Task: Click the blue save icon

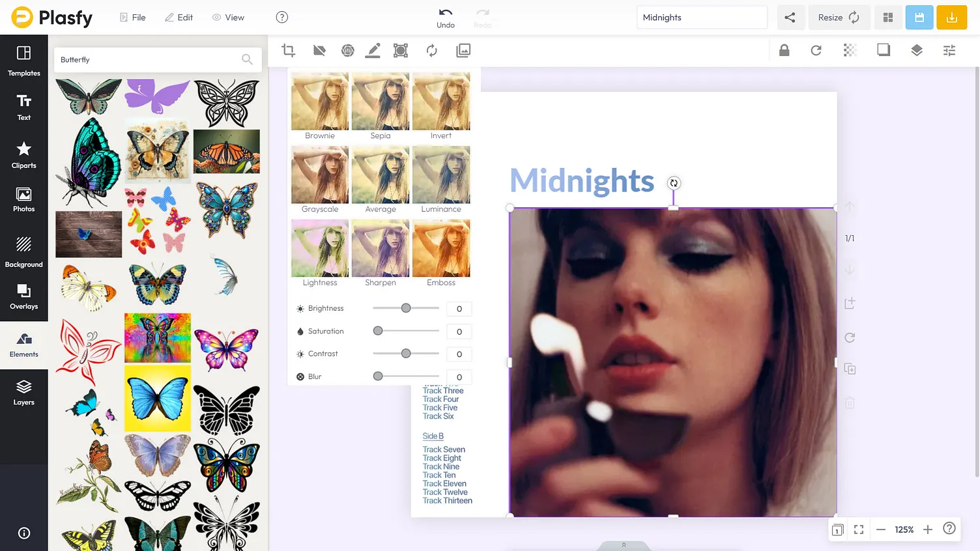Action: (919, 18)
